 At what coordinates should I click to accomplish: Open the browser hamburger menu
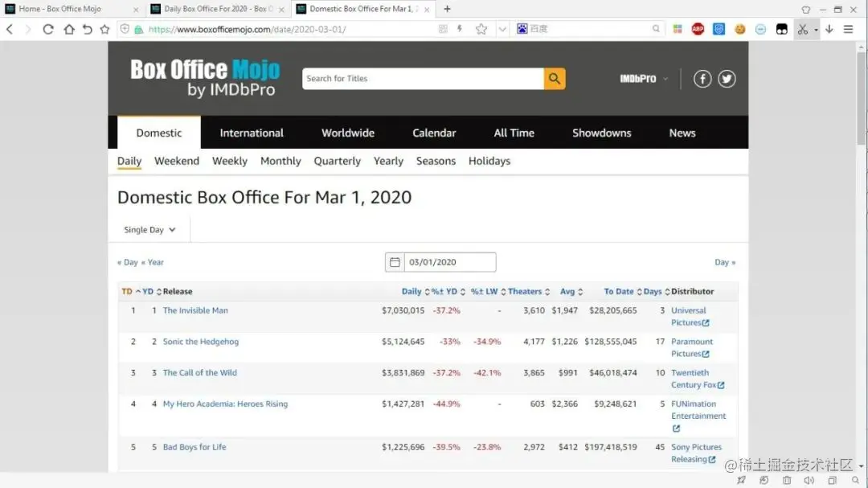coord(848,30)
